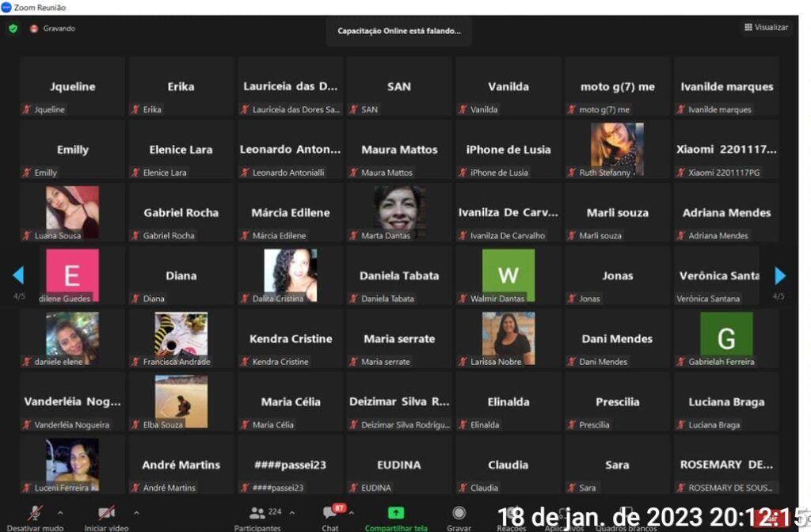Click the red Gravando recording indicator
Viewport: 811px width, 532px height.
34,28
